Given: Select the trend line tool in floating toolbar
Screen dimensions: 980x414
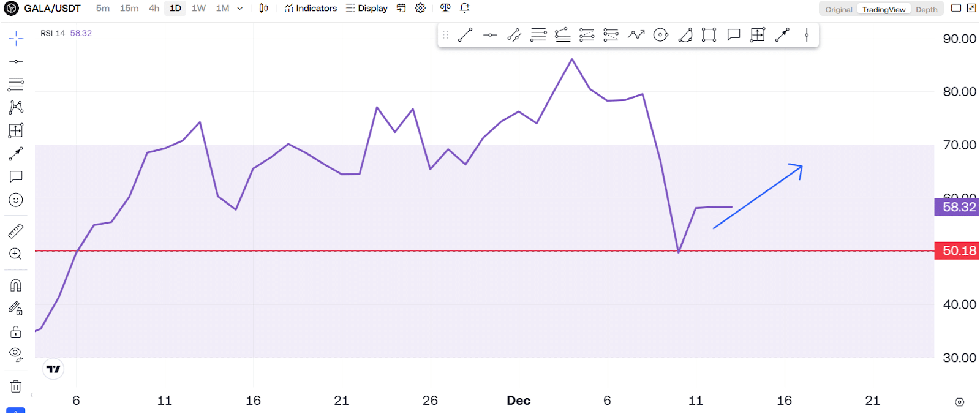Looking at the screenshot, I should (465, 35).
